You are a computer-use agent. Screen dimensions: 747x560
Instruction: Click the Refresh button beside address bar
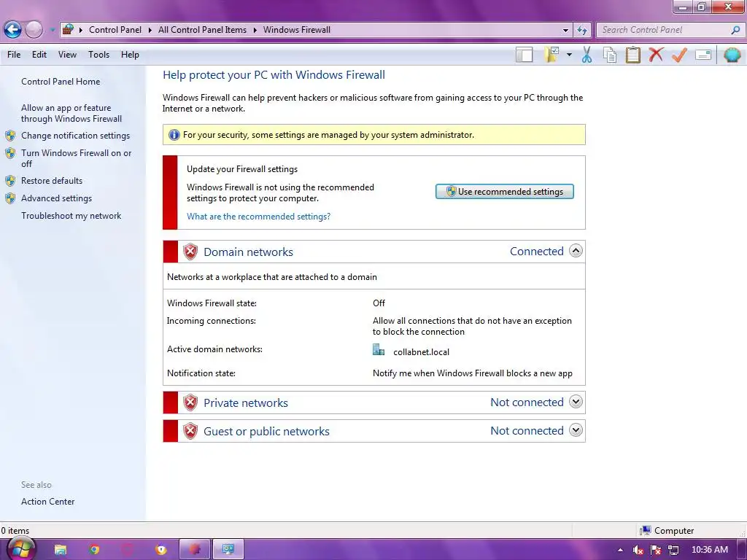[582, 30]
